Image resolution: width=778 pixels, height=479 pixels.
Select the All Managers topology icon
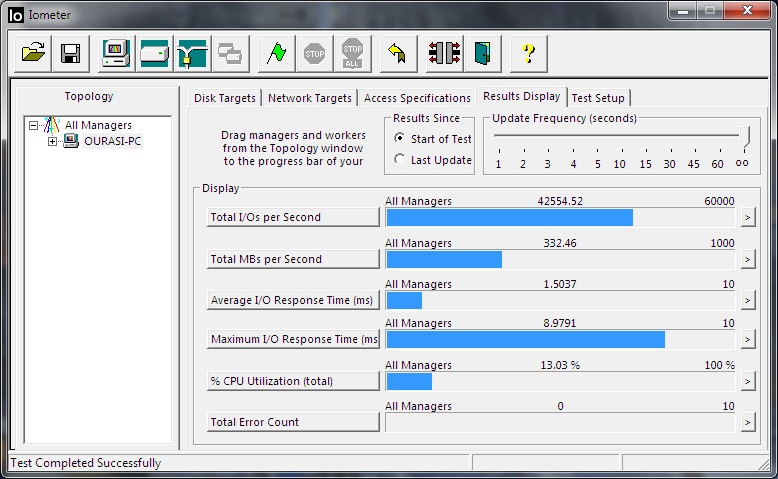coord(52,125)
